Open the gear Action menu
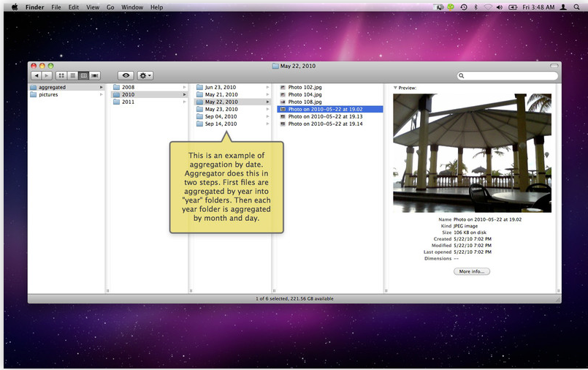Screen dimensions: 588x370 [x=145, y=76]
